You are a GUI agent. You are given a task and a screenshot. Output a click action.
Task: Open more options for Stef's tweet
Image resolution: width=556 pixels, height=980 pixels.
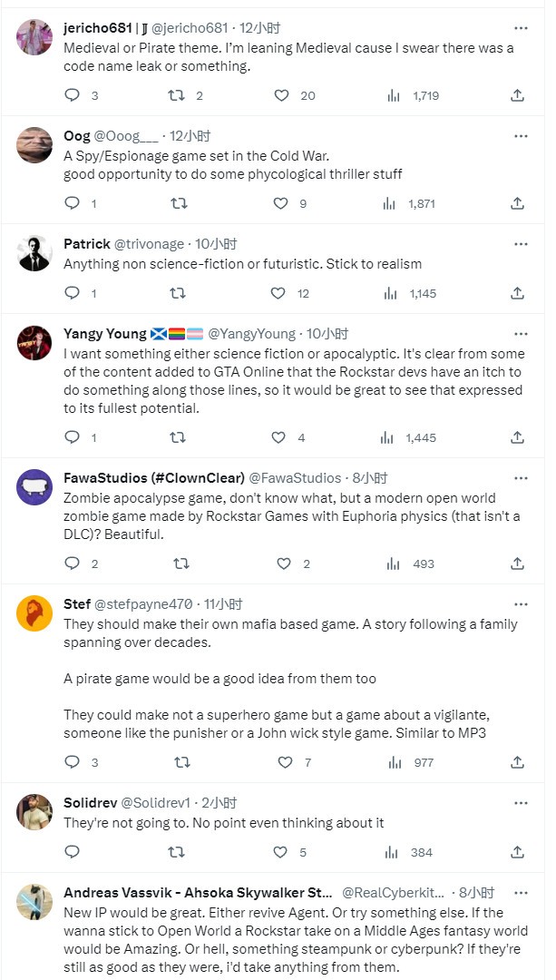click(x=521, y=603)
